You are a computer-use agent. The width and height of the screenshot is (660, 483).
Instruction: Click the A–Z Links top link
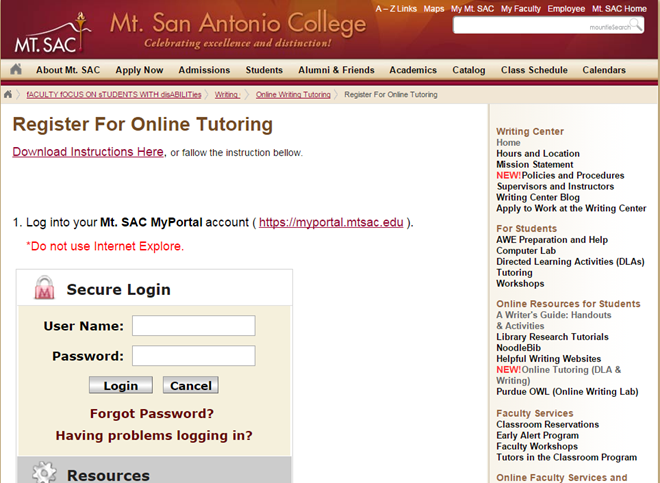coord(396,9)
